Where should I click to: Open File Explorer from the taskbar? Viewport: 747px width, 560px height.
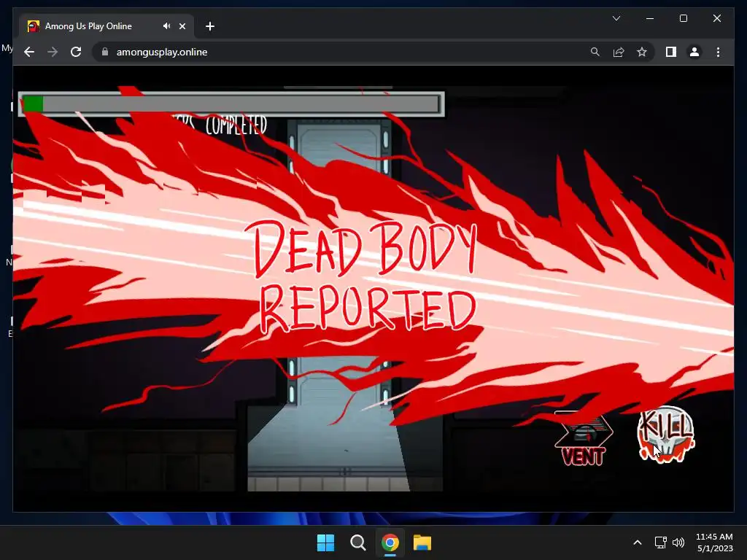[422, 542]
